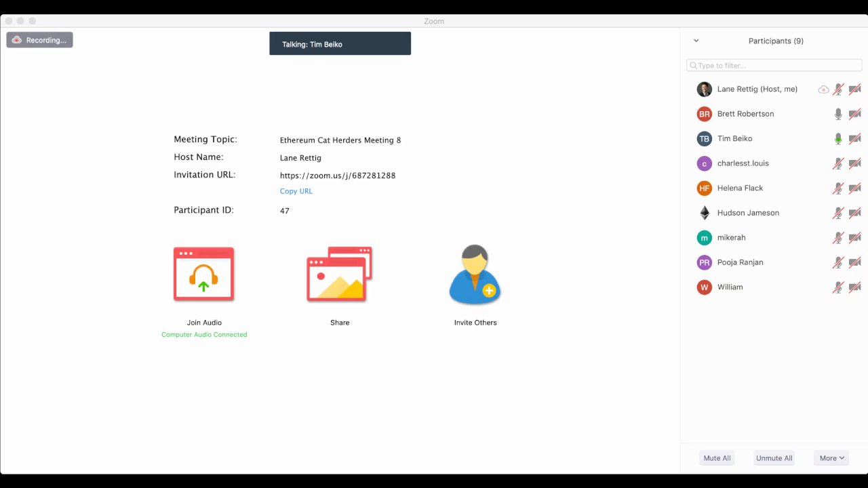The height and width of the screenshot is (488, 868).
Task: Select the Lane Rettig (Host, me) name
Action: coord(757,89)
